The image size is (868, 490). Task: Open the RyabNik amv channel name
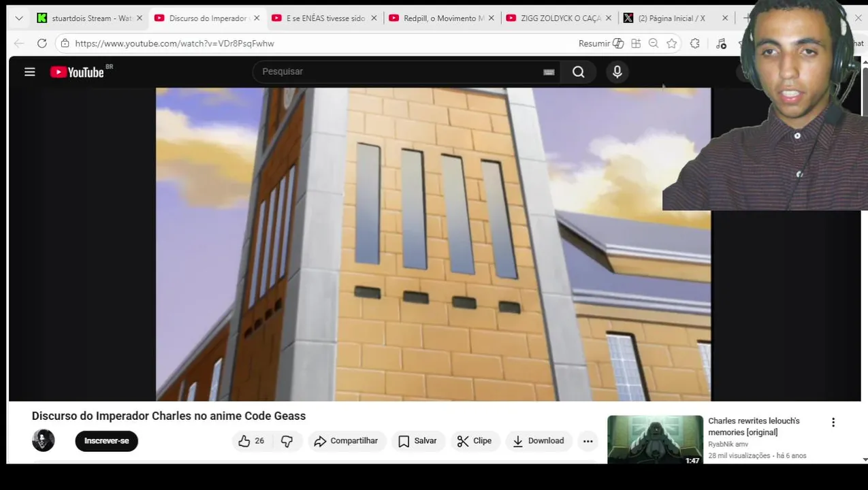[x=728, y=444]
